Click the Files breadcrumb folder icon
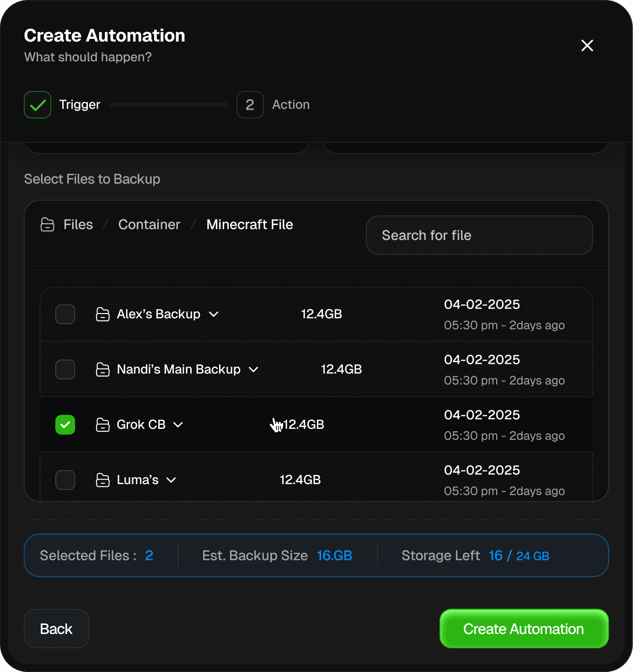This screenshot has width=633, height=672. click(x=48, y=224)
